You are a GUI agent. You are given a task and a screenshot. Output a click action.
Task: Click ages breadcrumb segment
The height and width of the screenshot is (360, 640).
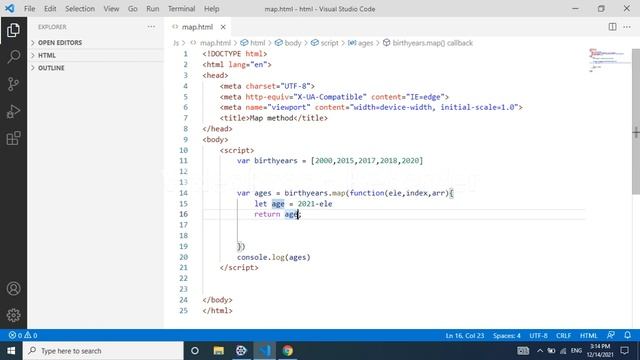pos(365,43)
